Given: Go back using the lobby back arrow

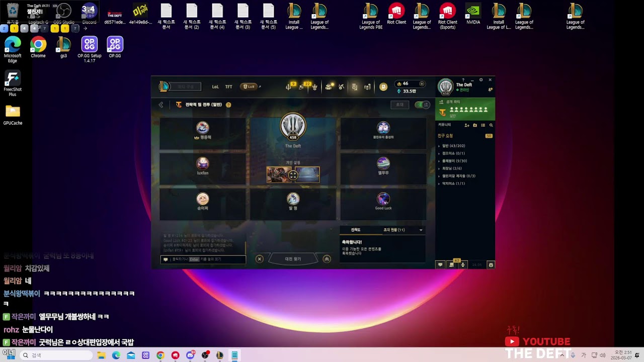Looking at the screenshot, I should 161,105.
